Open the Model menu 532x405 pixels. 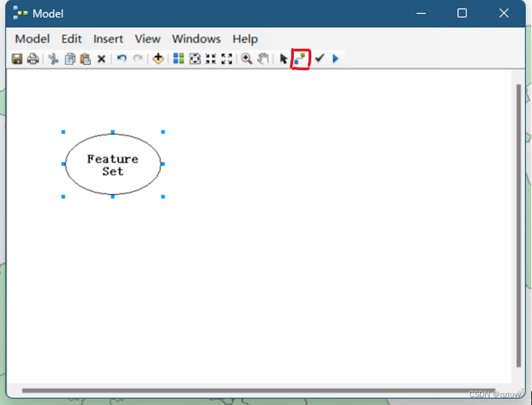(33, 39)
